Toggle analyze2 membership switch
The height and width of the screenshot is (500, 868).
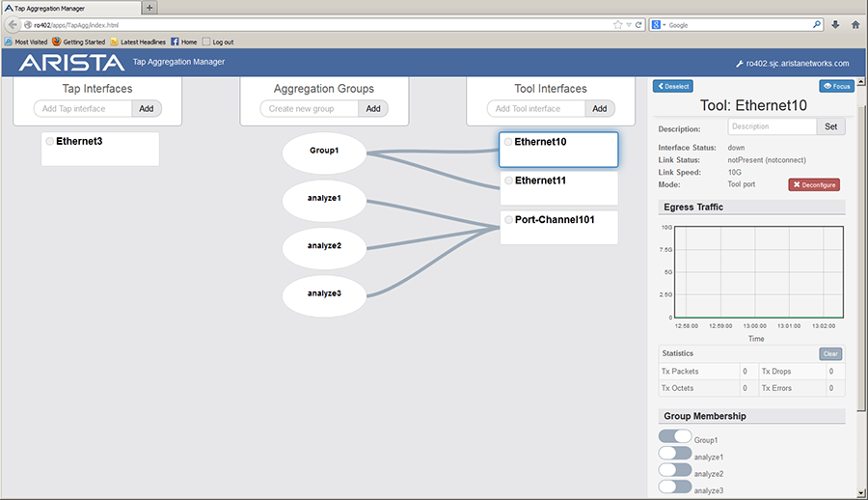(x=675, y=470)
